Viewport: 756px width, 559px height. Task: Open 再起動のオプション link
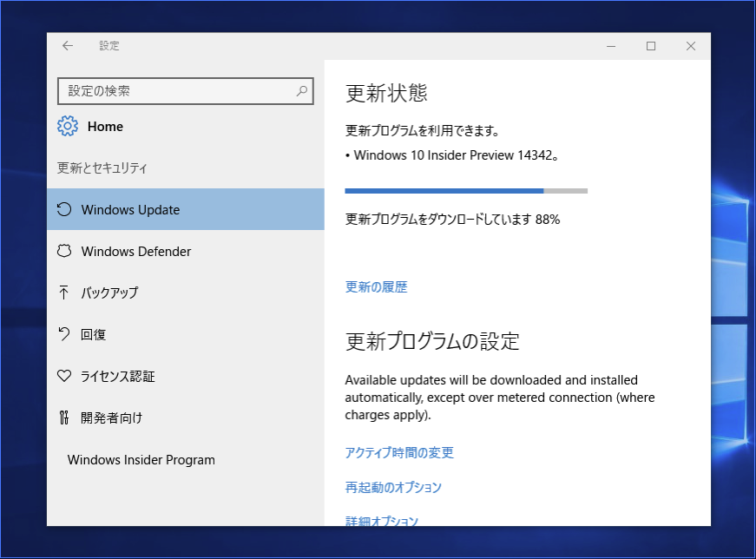point(393,487)
